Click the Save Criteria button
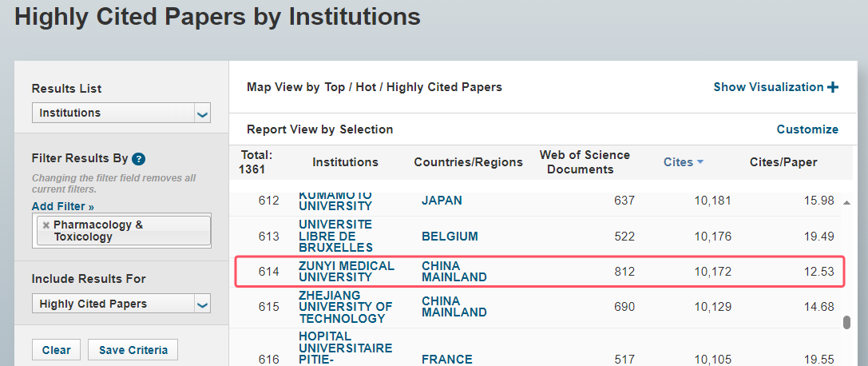The width and height of the screenshot is (868, 366). point(133,350)
